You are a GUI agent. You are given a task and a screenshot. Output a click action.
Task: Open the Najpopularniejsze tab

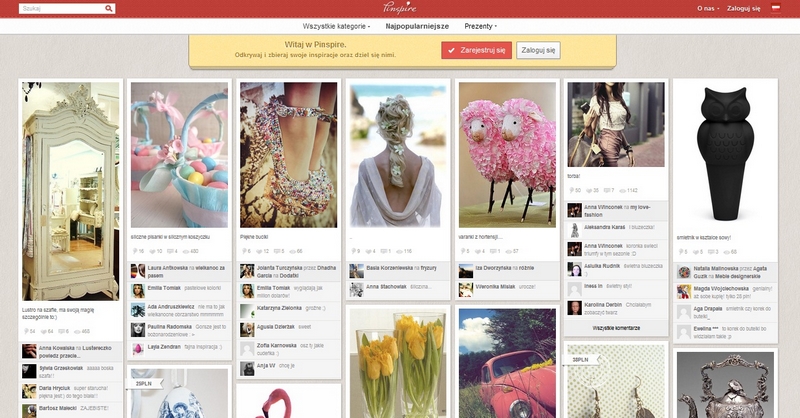tap(417, 26)
